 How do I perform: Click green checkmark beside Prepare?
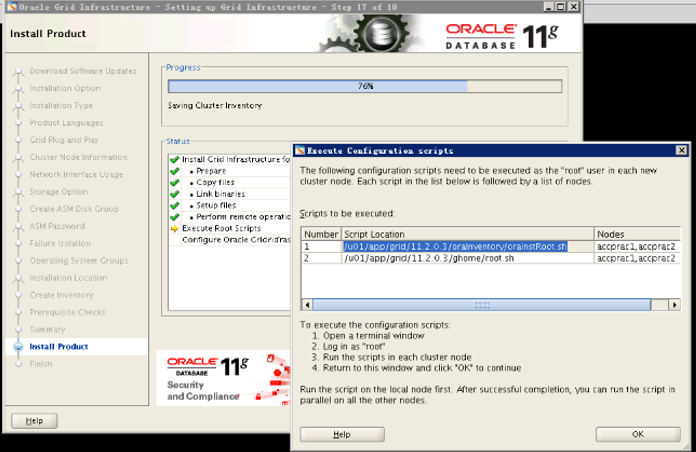coord(174,171)
